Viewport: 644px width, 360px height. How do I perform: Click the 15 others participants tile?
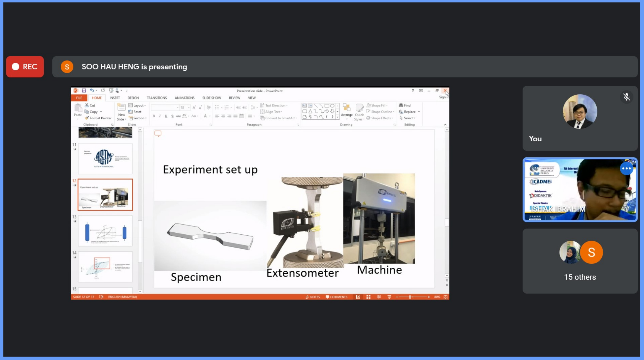(580, 261)
